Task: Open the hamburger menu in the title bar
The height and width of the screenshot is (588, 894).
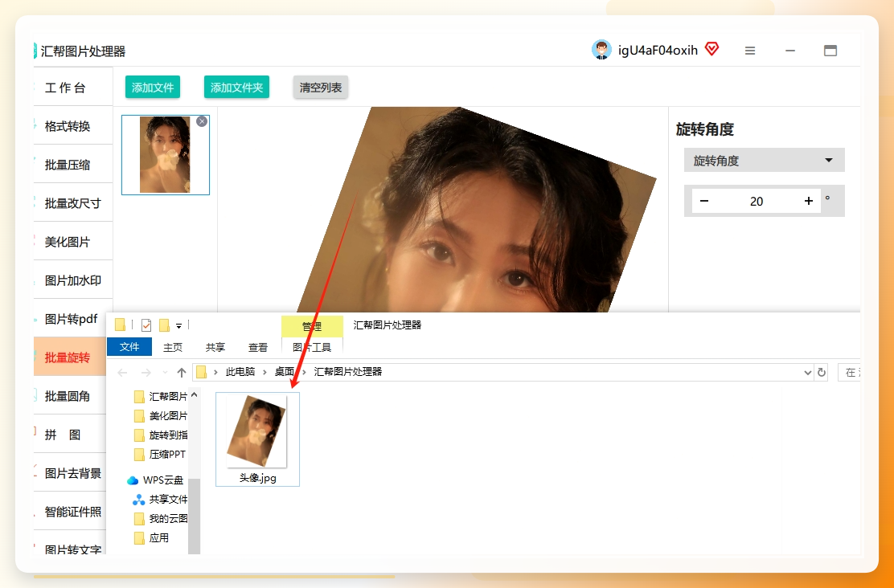Action: pos(750,51)
